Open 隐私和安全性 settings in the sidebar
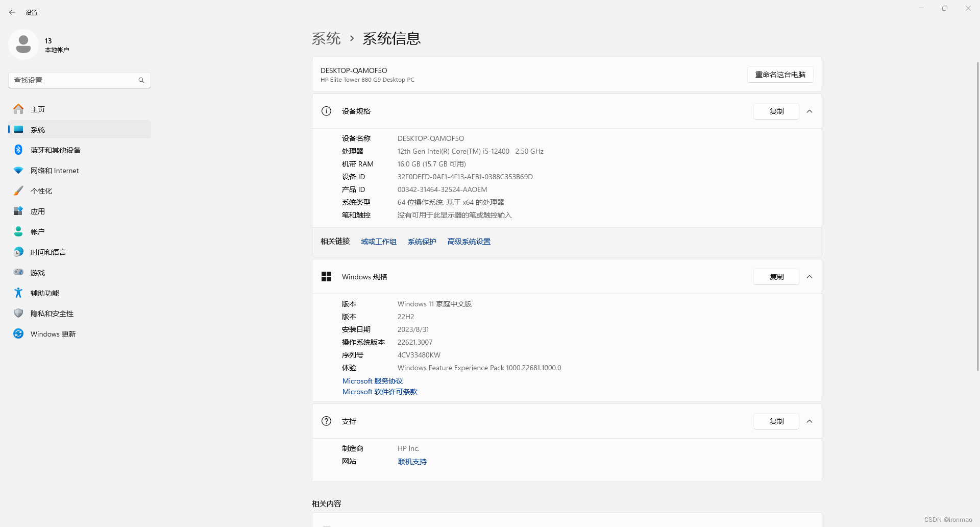Viewport: 980px width, 527px height. pos(80,313)
